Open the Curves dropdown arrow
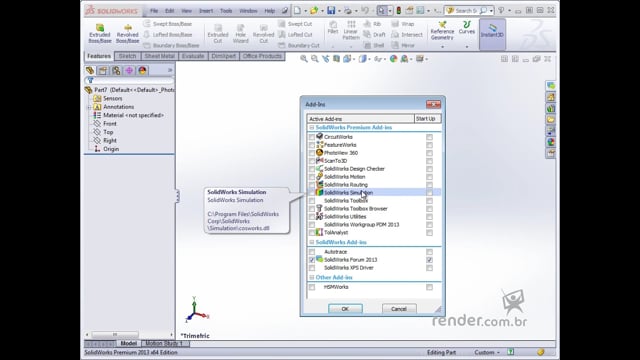The width and height of the screenshot is (640, 360). (467, 47)
